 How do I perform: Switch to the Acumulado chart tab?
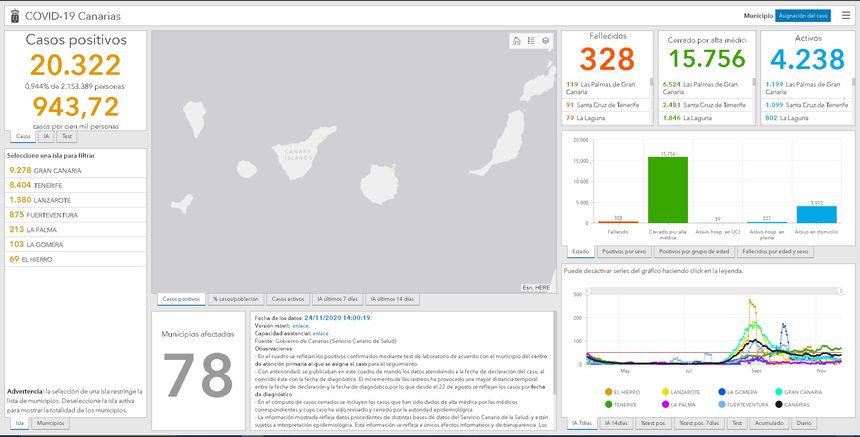767,424
